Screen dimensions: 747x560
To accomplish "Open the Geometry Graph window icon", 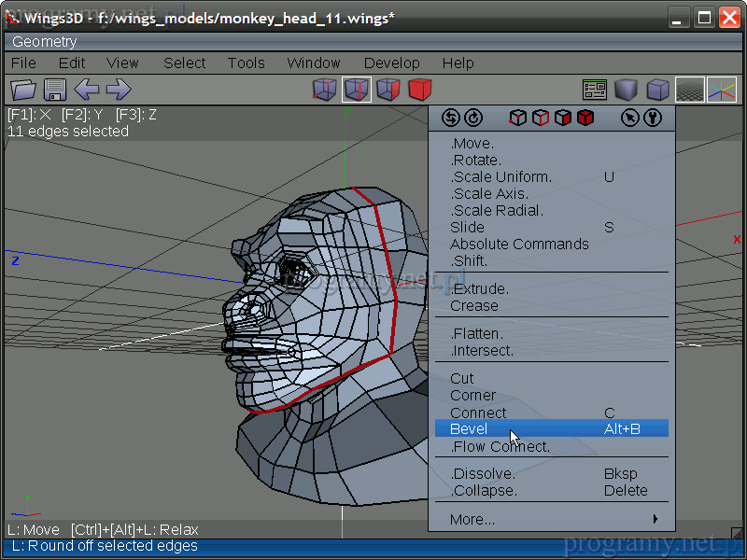I will (x=595, y=90).
